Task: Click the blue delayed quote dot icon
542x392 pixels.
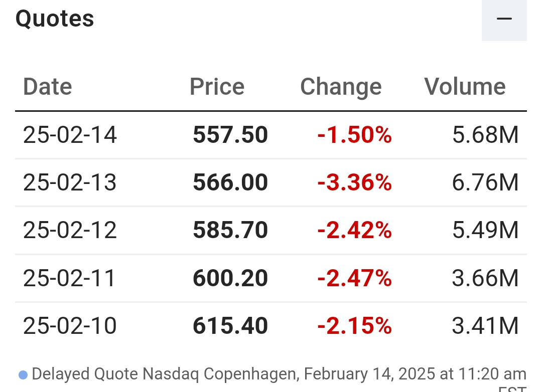Action: [23, 375]
